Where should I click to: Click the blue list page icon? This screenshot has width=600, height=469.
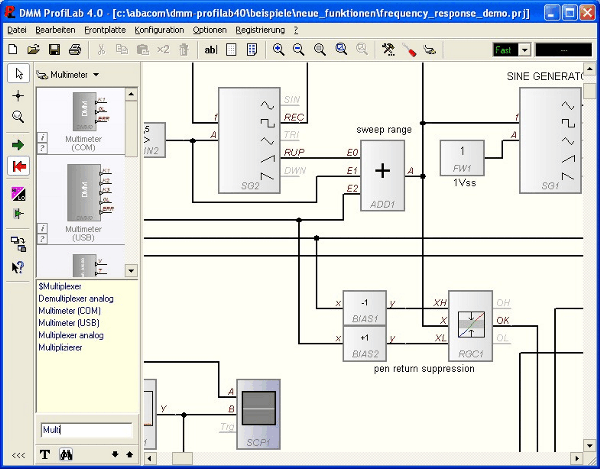click(x=252, y=50)
